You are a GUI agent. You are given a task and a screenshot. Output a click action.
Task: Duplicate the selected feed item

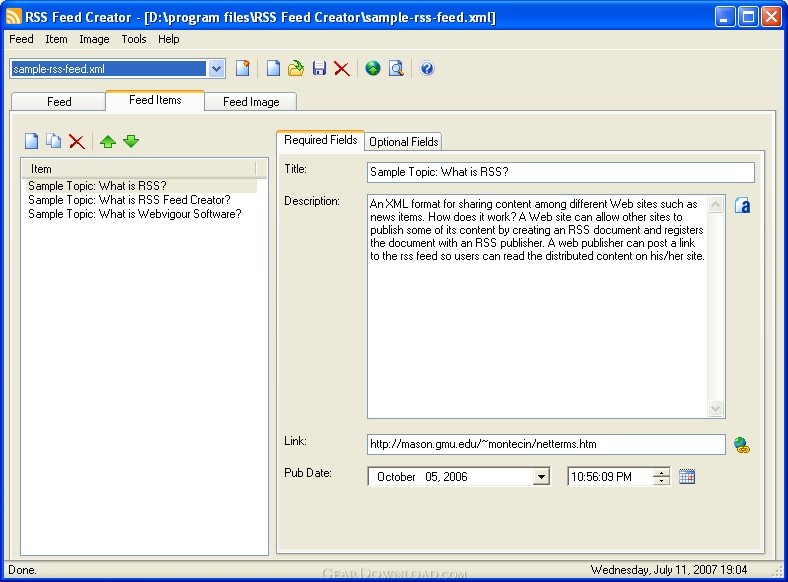coord(54,141)
